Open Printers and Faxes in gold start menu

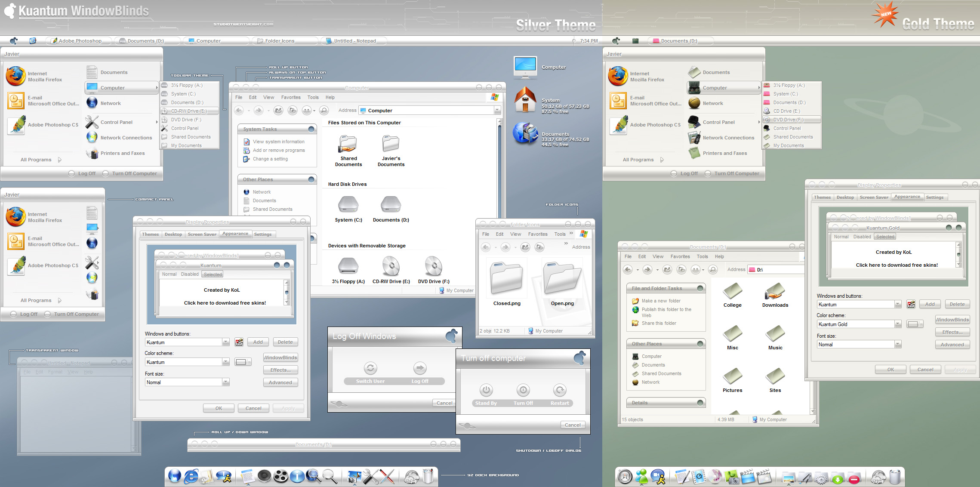[x=718, y=153]
